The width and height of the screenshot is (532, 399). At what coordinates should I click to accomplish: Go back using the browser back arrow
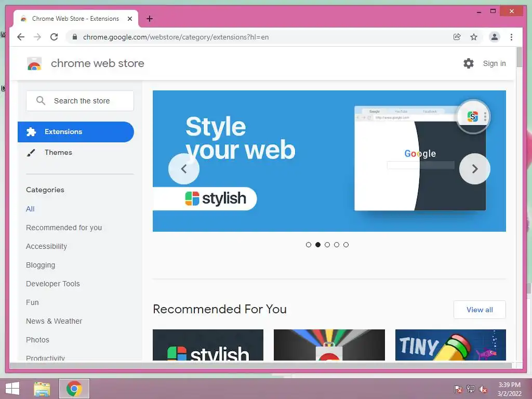click(21, 37)
